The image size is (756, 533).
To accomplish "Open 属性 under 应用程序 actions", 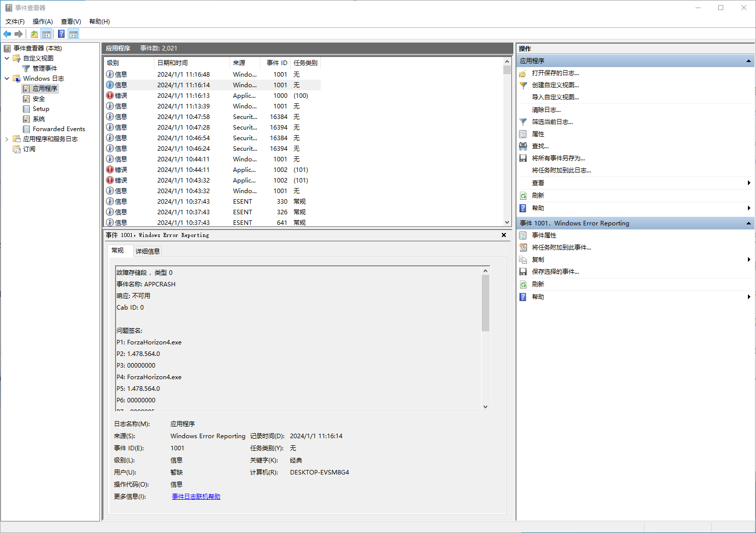I will [538, 134].
